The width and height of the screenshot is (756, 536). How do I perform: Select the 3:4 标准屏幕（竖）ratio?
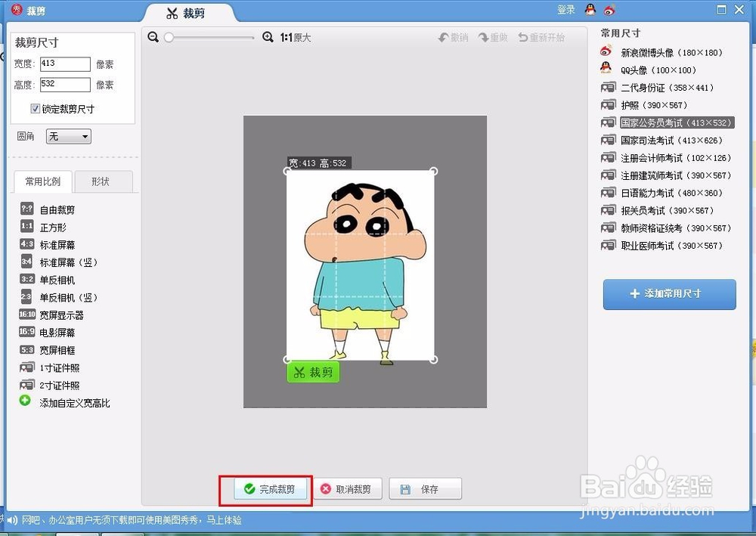point(58,262)
